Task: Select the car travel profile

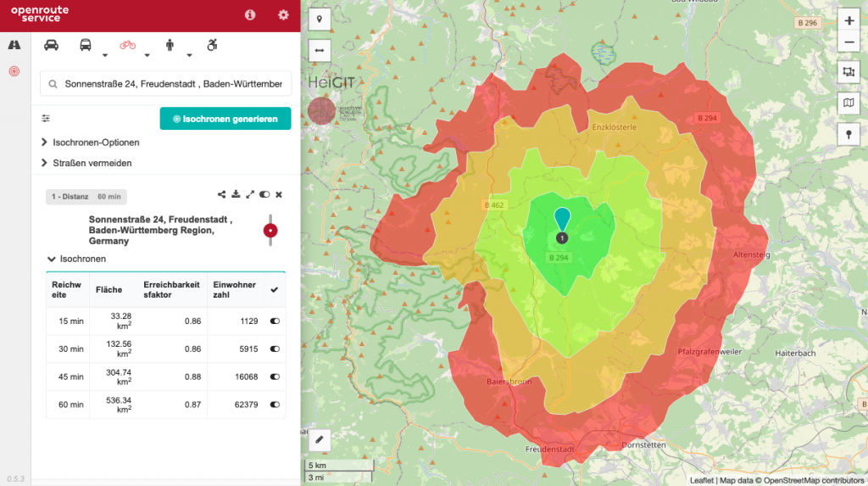Action: click(52, 45)
